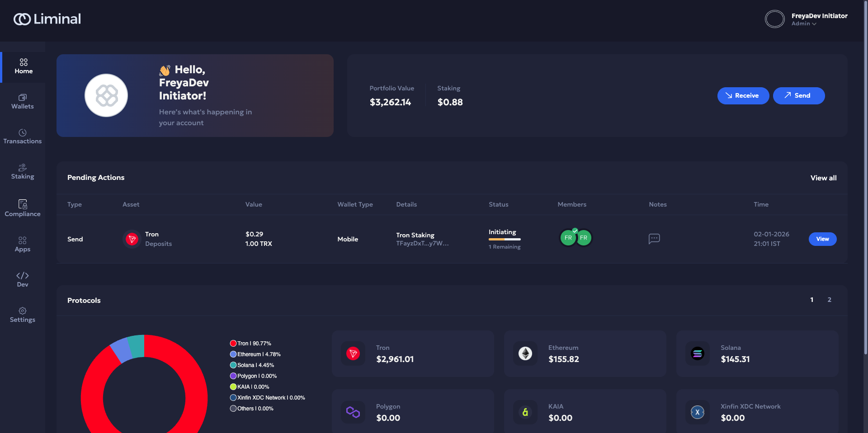The height and width of the screenshot is (433, 868).
Task: Open Staking section in sidebar
Action: 23,172
